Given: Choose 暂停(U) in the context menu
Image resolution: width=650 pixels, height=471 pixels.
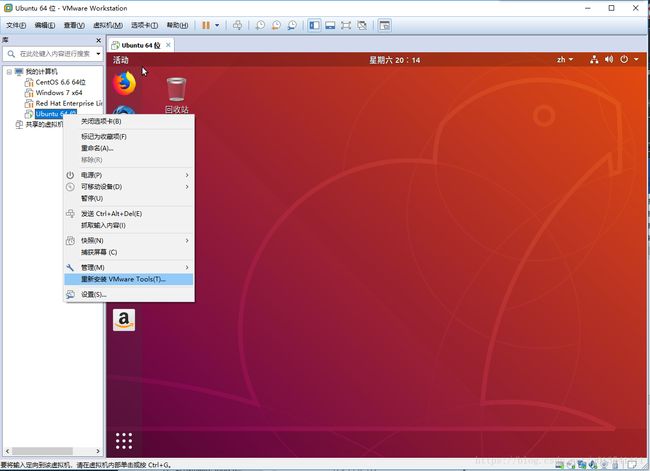Looking at the screenshot, I should 129,198.
